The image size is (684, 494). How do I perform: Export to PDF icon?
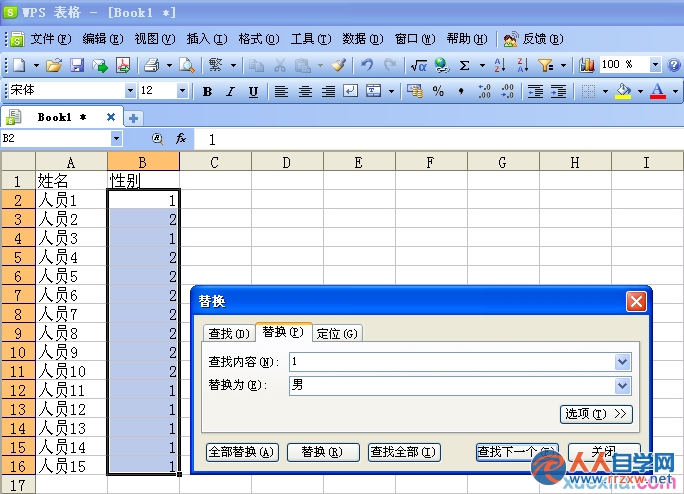[123, 65]
